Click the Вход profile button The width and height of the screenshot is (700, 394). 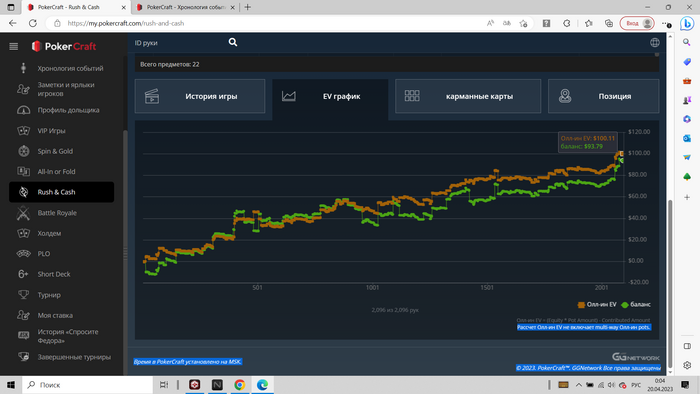[637, 23]
